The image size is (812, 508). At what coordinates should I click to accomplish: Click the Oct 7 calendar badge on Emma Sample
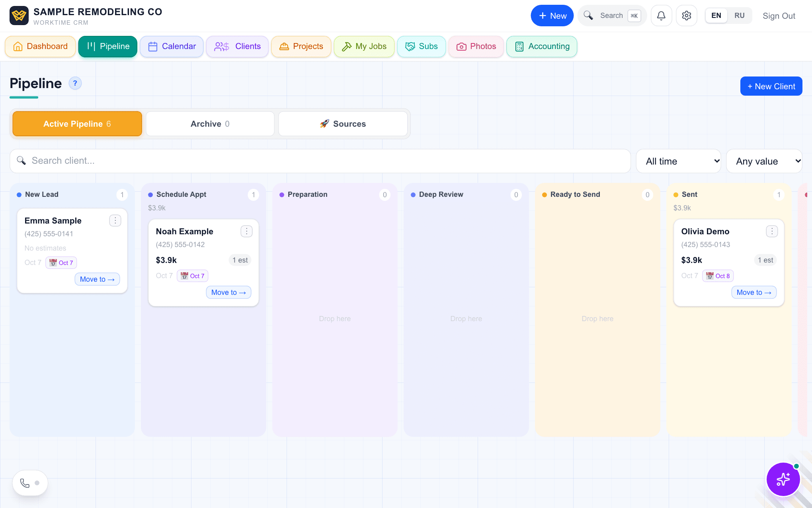click(61, 263)
